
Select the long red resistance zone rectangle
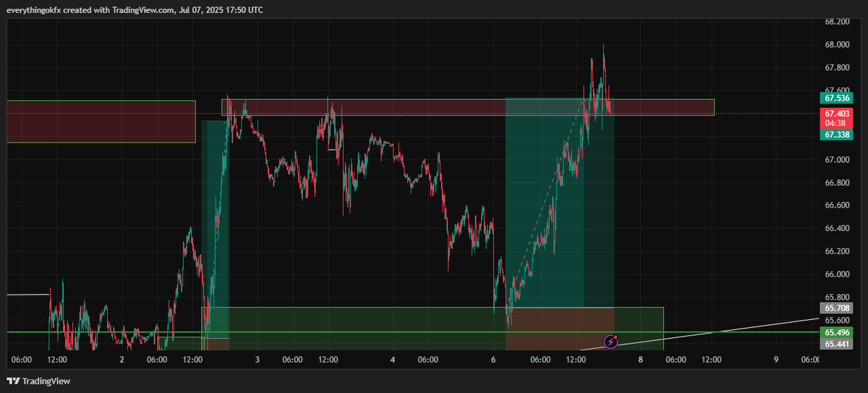(468, 107)
